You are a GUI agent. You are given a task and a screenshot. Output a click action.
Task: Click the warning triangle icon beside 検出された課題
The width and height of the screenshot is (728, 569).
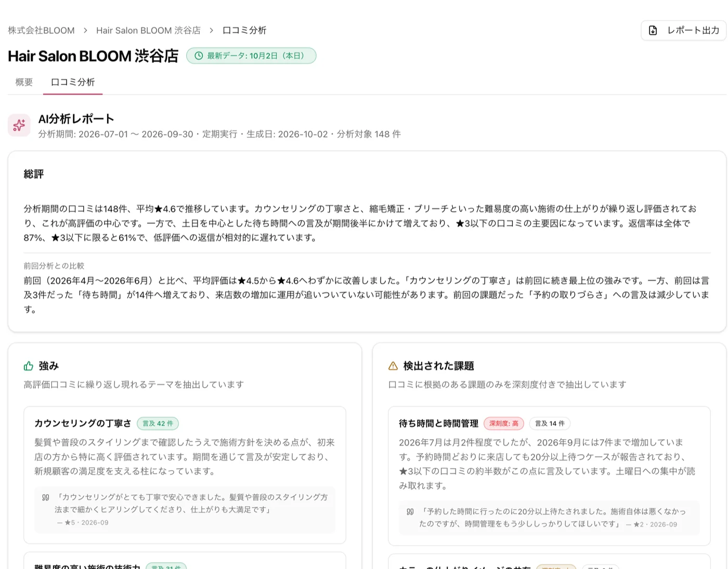pyautogui.click(x=393, y=366)
